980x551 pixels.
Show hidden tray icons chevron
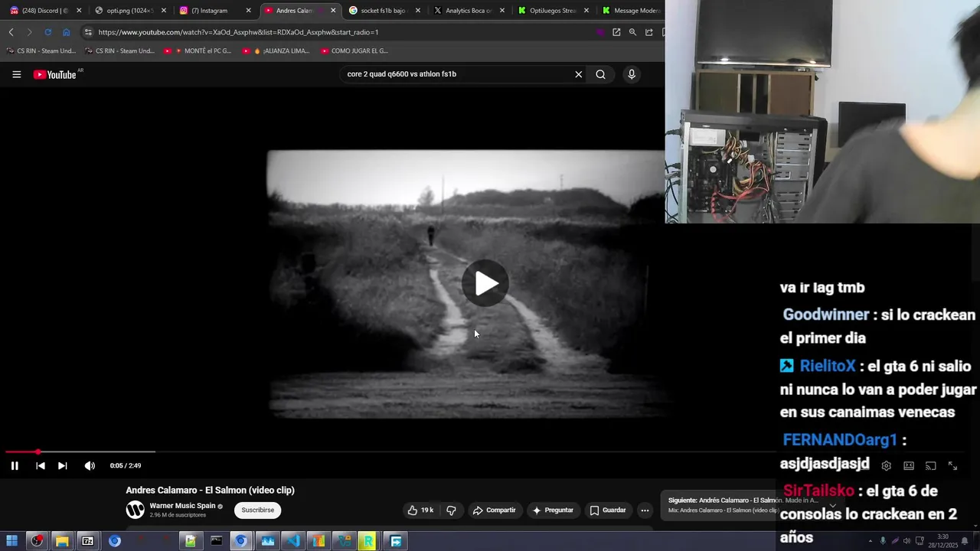pyautogui.click(x=870, y=541)
